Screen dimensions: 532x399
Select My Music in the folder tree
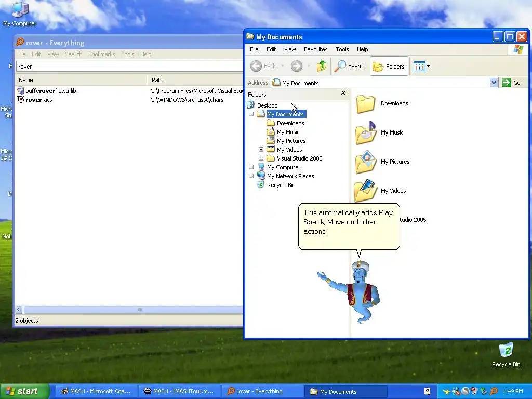[x=288, y=132]
